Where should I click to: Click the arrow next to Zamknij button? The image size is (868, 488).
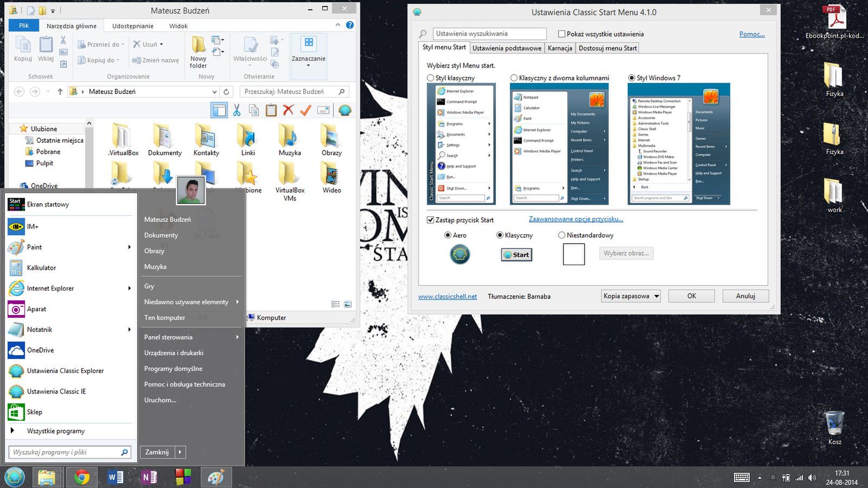180,452
